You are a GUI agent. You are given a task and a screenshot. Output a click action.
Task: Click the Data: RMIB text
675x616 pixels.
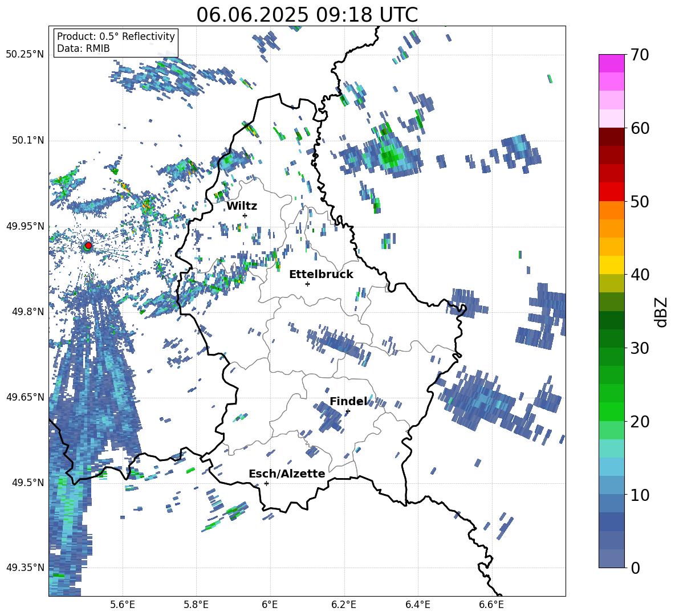[x=83, y=48]
